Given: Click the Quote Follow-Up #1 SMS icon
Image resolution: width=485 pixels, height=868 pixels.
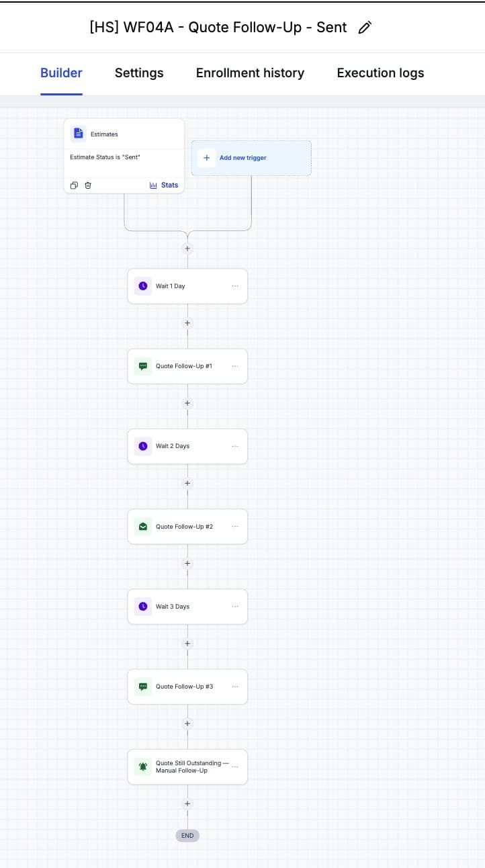Looking at the screenshot, I should point(142,366).
